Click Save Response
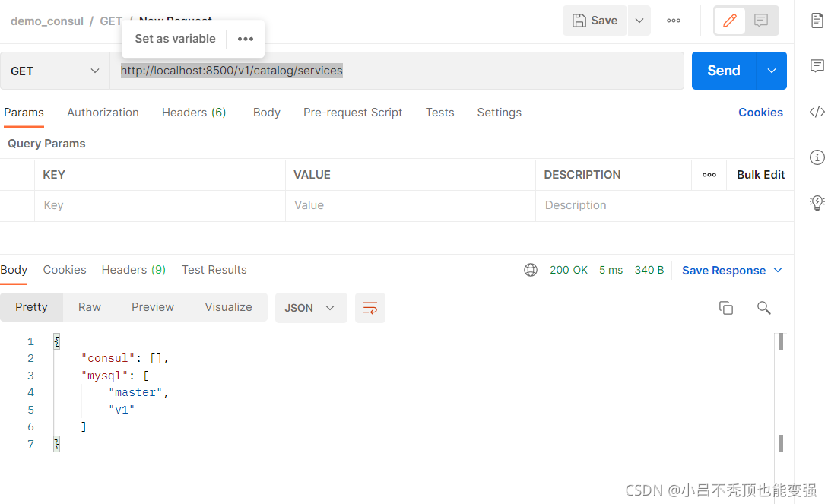The width and height of the screenshot is (828, 504). 723,270
